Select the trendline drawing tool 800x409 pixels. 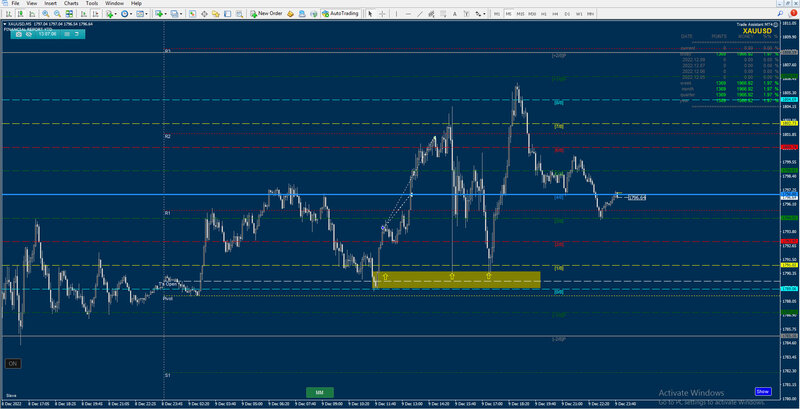(420, 14)
